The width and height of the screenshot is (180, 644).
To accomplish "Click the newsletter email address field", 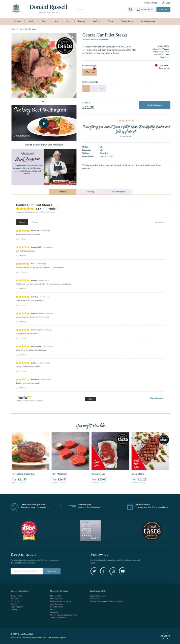I will point(27,571).
